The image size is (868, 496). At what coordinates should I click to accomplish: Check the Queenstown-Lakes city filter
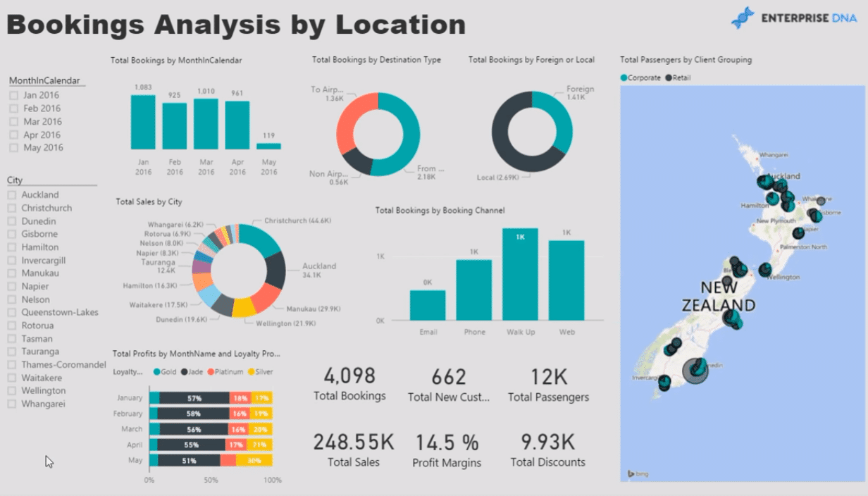pos(12,313)
